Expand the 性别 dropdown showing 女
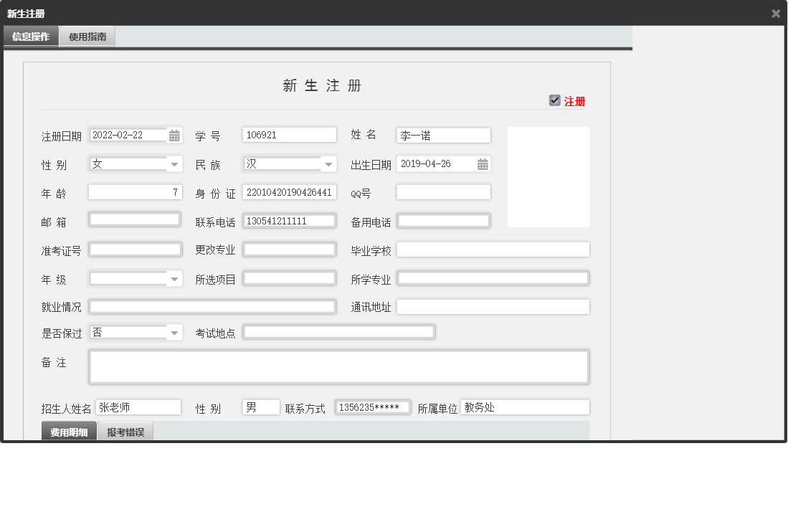Image resolution: width=788 pixels, height=532 pixels. click(x=174, y=164)
